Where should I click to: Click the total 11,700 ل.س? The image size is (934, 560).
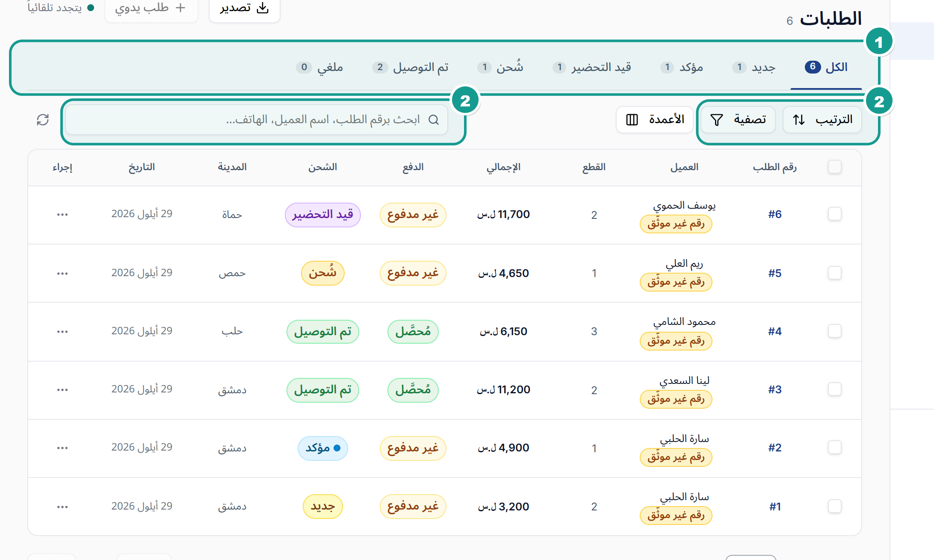coord(503,214)
